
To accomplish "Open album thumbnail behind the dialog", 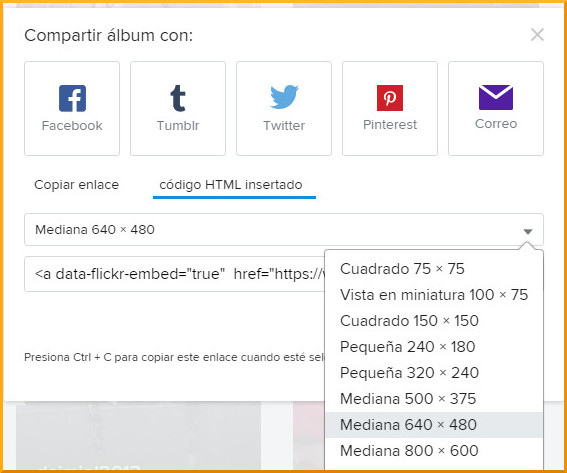I will click(138, 436).
